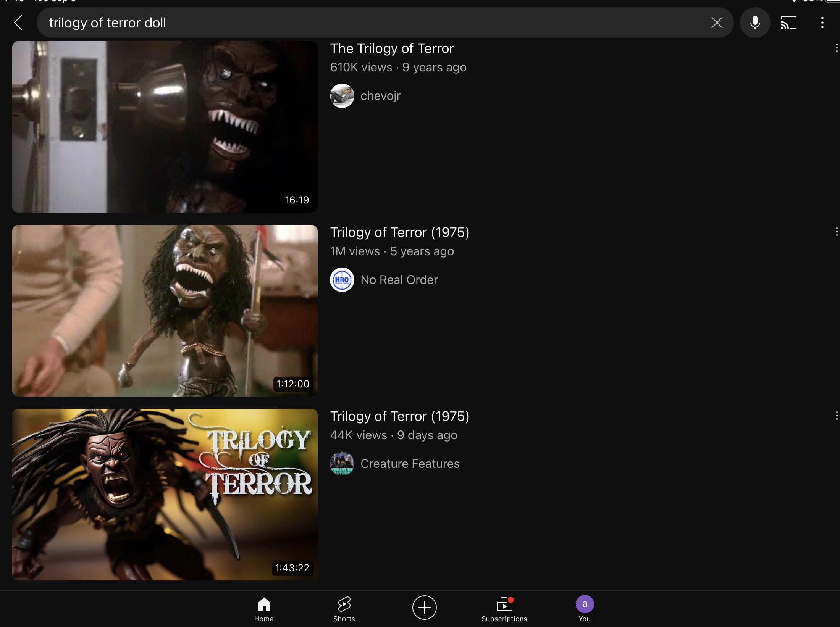
Task: Tap the Create plus button
Action: 424,607
